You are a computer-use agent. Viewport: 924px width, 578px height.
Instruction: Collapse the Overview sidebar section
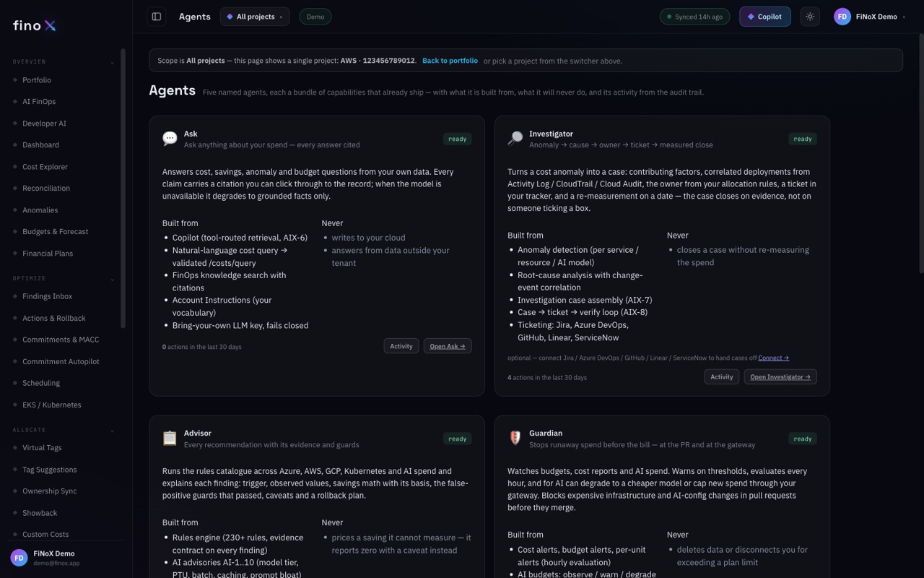click(x=113, y=62)
